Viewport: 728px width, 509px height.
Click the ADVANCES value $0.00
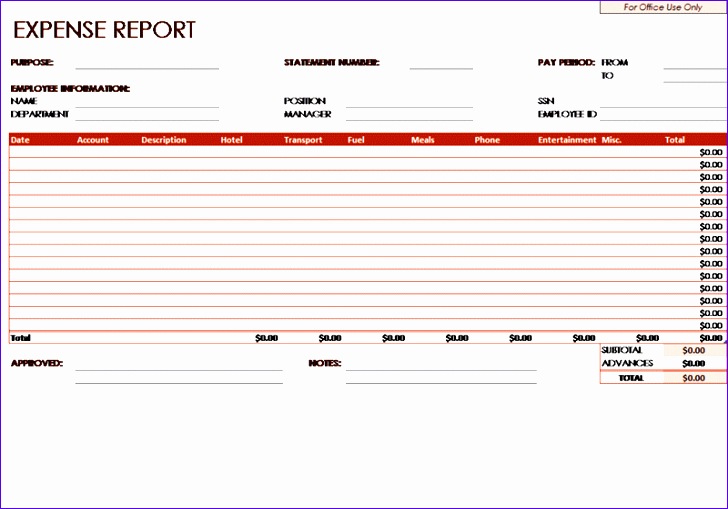[694, 364]
